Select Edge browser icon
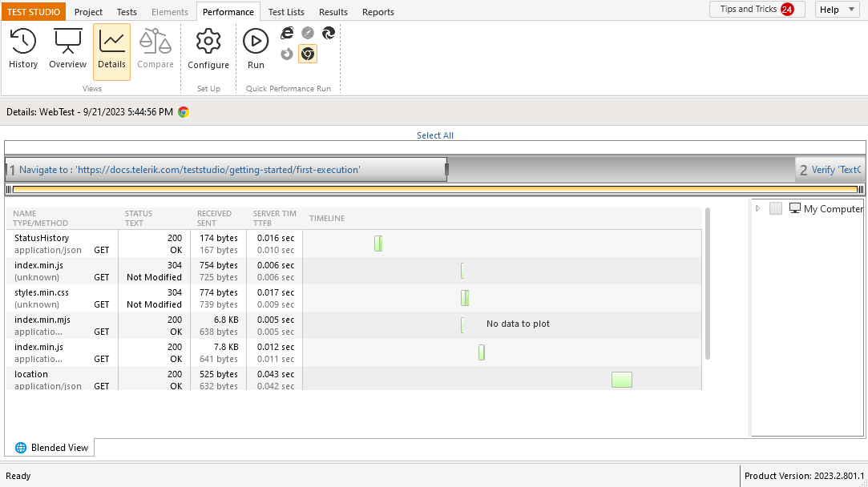This screenshot has width=868, height=487. [x=329, y=33]
